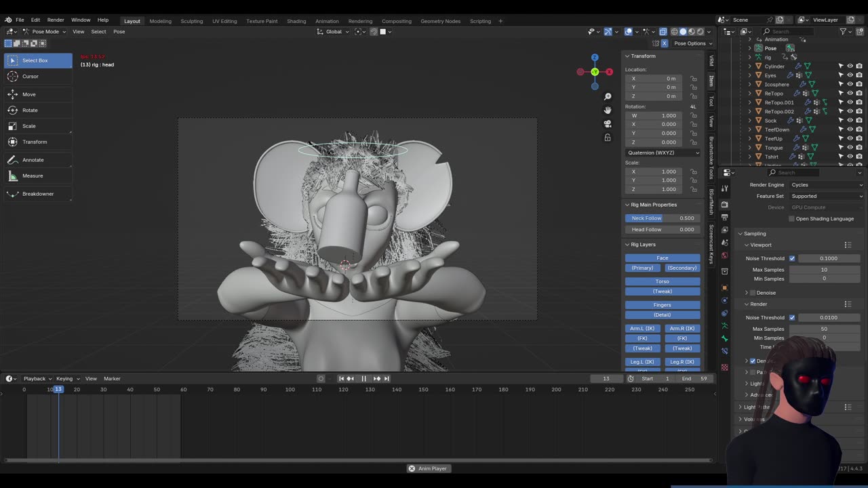Toggle the Torso rig layer button

click(663, 281)
